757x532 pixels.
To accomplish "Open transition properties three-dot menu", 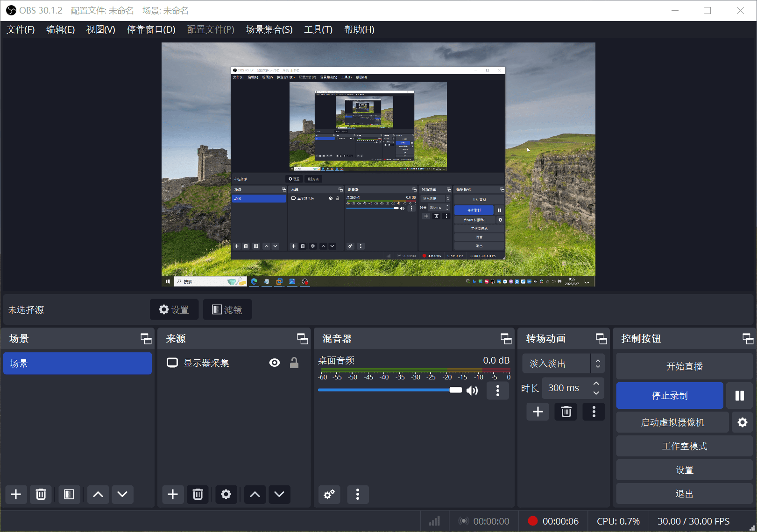I will click(x=594, y=412).
